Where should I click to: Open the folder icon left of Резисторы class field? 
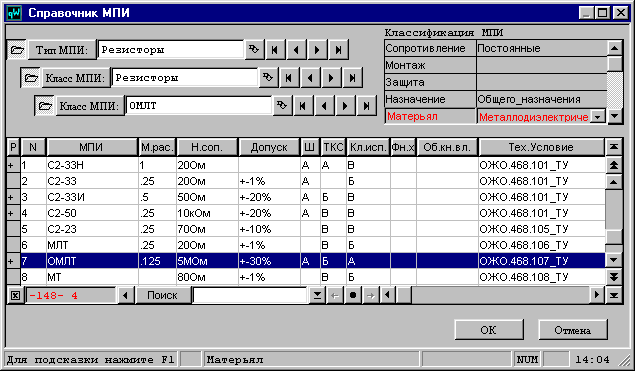[31, 78]
